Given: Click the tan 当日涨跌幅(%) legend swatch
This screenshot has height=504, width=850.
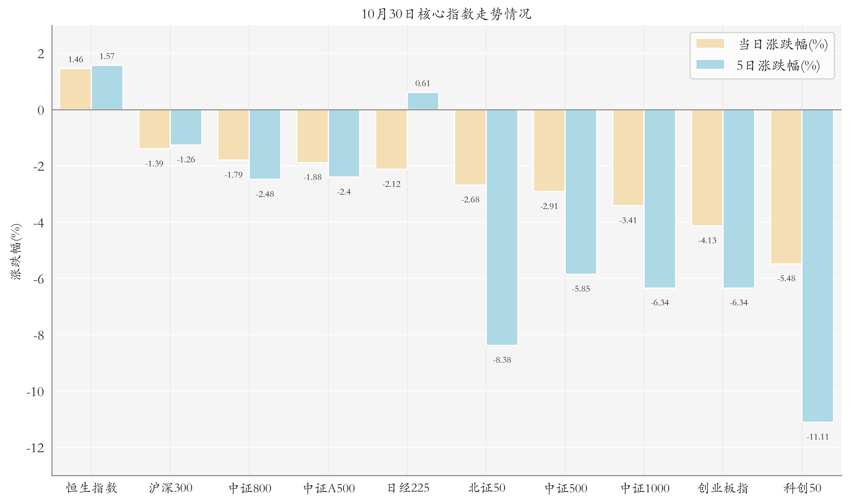Looking at the screenshot, I should 710,43.
